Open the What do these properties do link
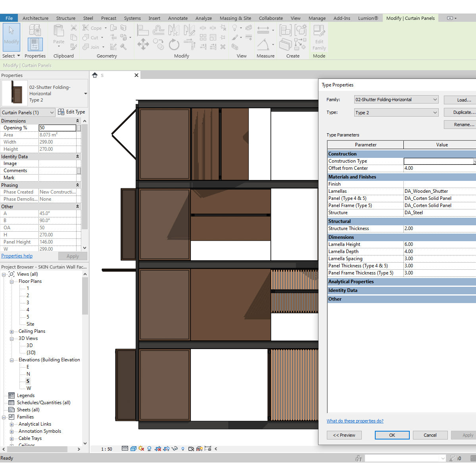Viewport: 476px width, 476px height. [x=355, y=420]
